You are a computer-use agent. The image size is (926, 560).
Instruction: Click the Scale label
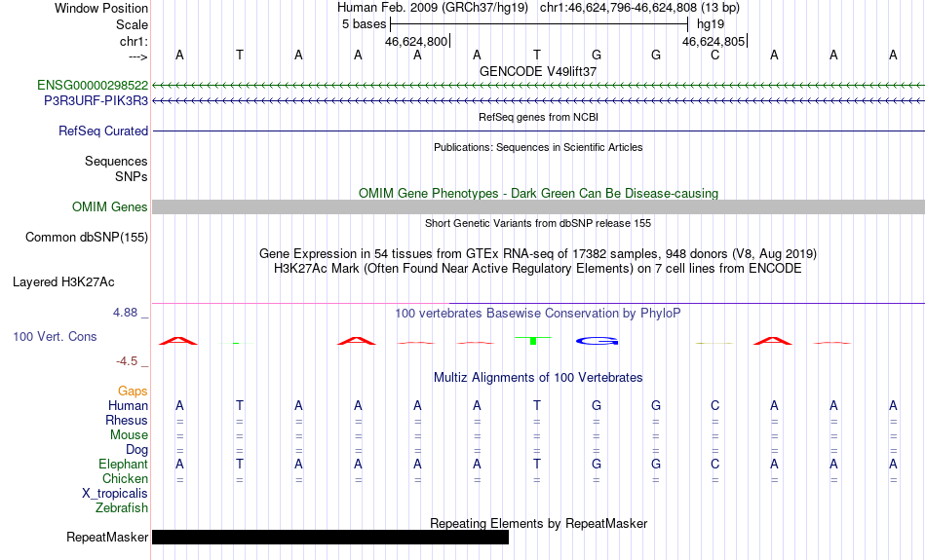[132, 24]
